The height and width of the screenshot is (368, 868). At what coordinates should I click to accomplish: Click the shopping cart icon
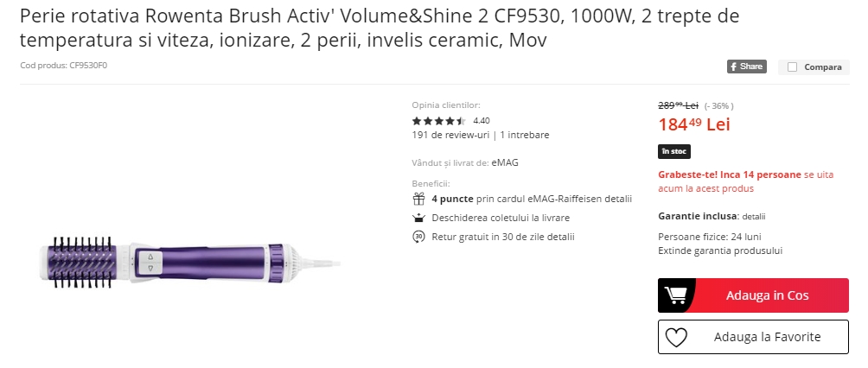676,295
